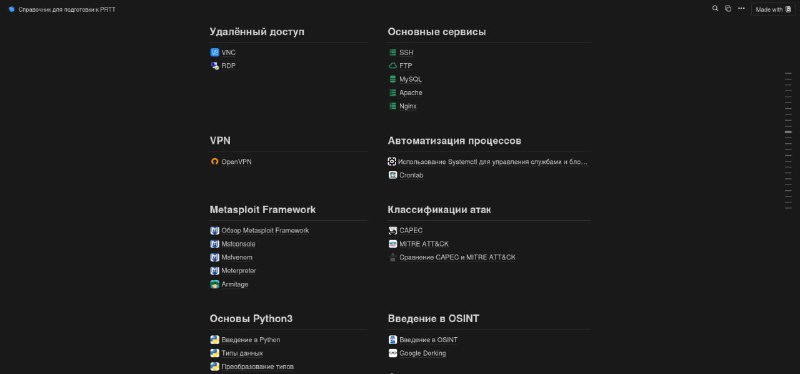This screenshot has width=800, height=374.
Task: Click the Основные сервисы heading
Action: tap(437, 32)
